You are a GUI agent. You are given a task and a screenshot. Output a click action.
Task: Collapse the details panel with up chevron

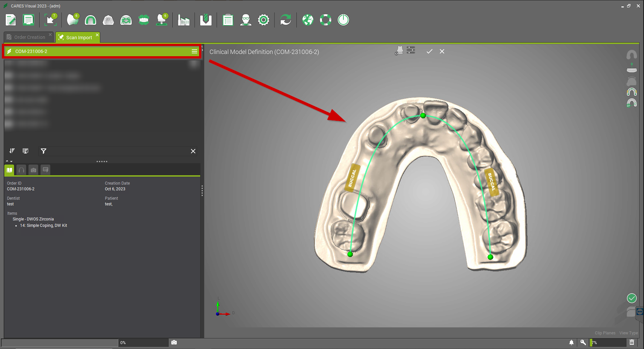click(x=7, y=161)
